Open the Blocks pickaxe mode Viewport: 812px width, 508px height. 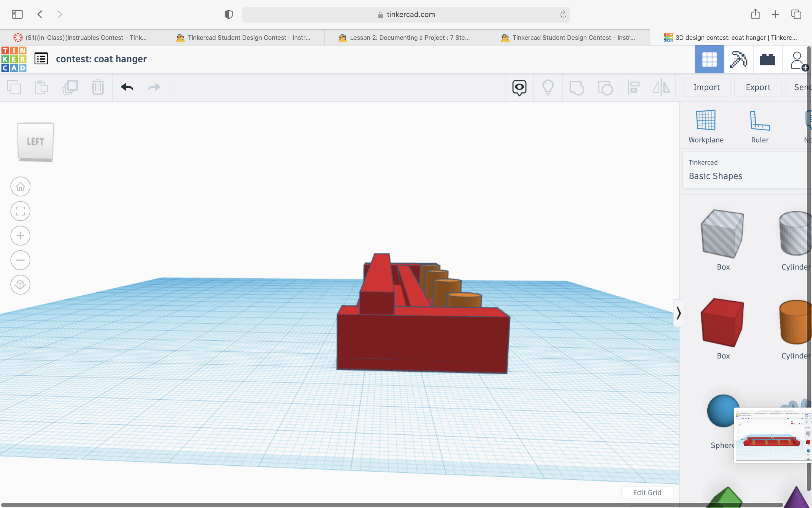(738, 60)
